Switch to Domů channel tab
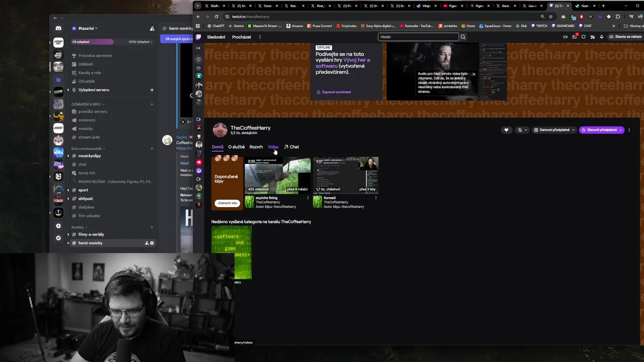644x362 pixels. pyautogui.click(x=217, y=147)
